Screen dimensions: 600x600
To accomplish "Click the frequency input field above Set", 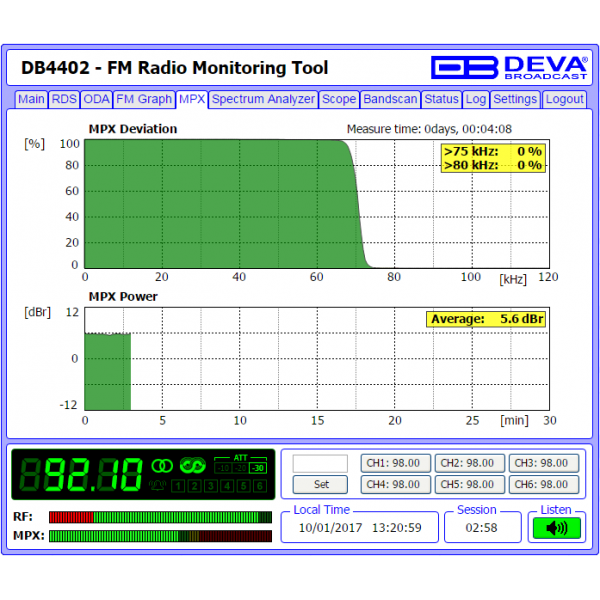I will (x=320, y=463).
